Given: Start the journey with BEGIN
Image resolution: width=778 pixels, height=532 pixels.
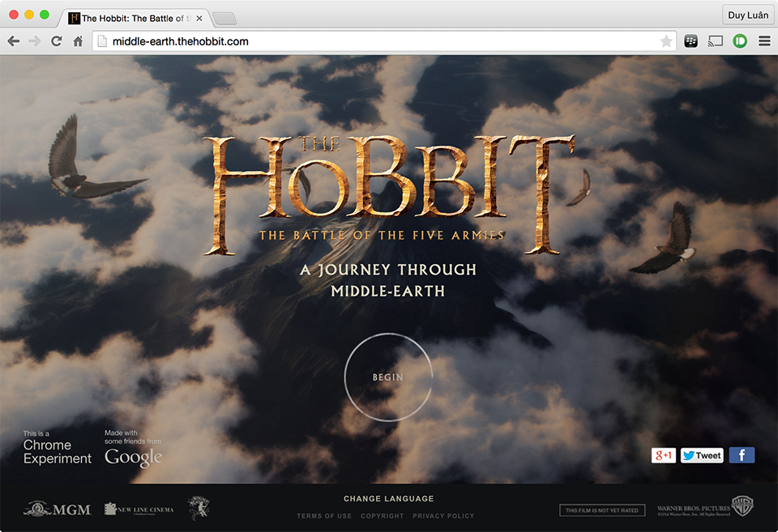Looking at the screenshot, I should 388,377.
